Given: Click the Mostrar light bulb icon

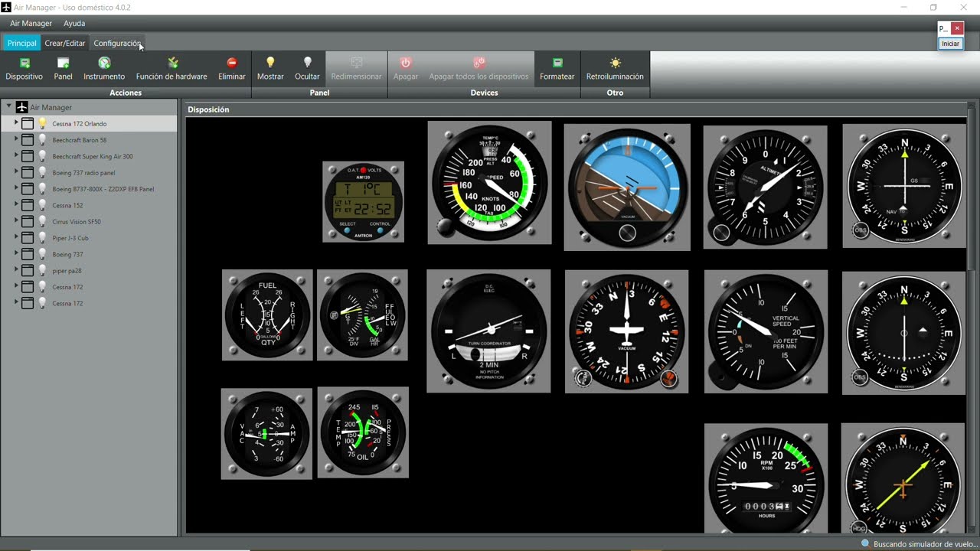Looking at the screenshot, I should [270, 63].
